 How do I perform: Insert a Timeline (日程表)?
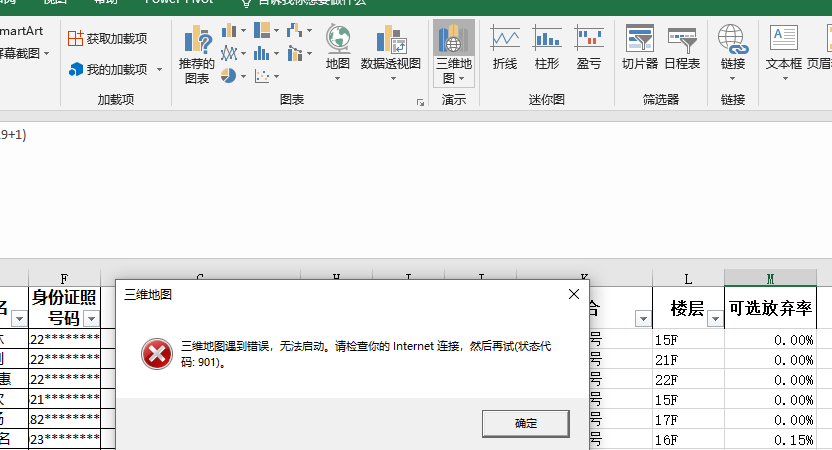coord(682,48)
